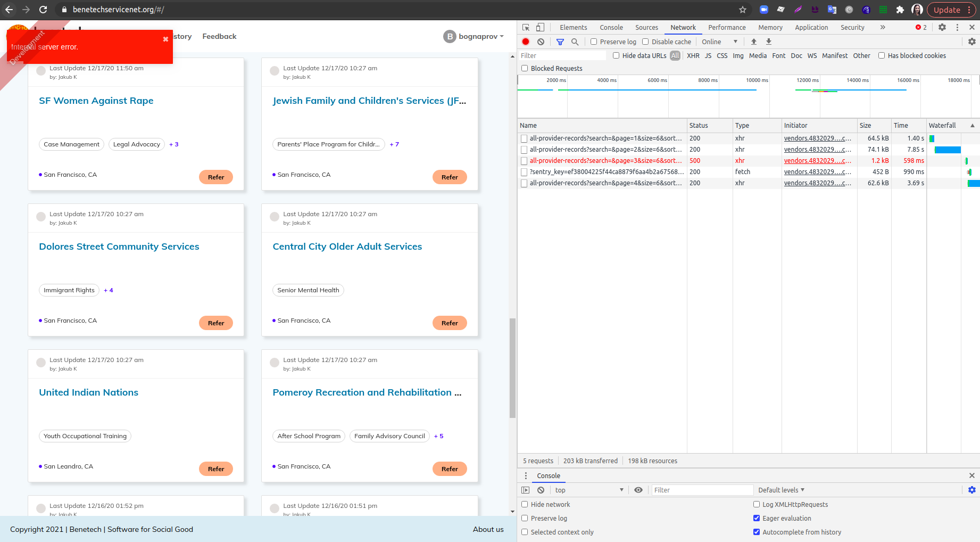The width and height of the screenshot is (980, 542).
Task: Check Has blocked cookies
Action: tap(882, 55)
